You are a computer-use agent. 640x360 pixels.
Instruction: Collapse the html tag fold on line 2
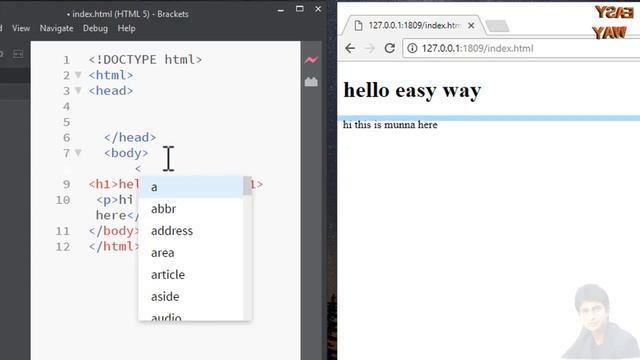tap(78, 75)
